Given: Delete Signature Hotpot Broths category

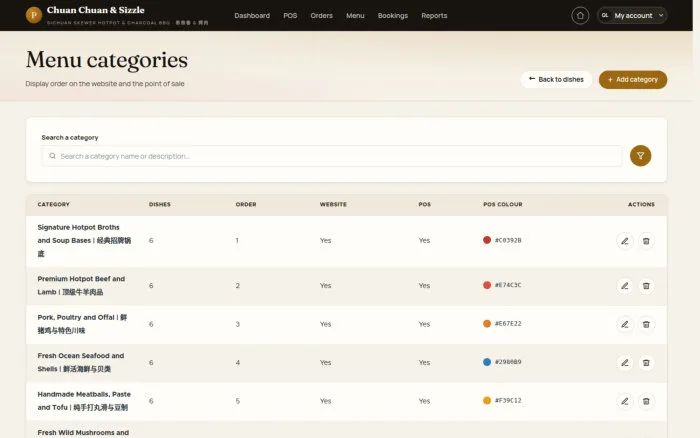Looking at the screenshot, I should click(646, 241).
